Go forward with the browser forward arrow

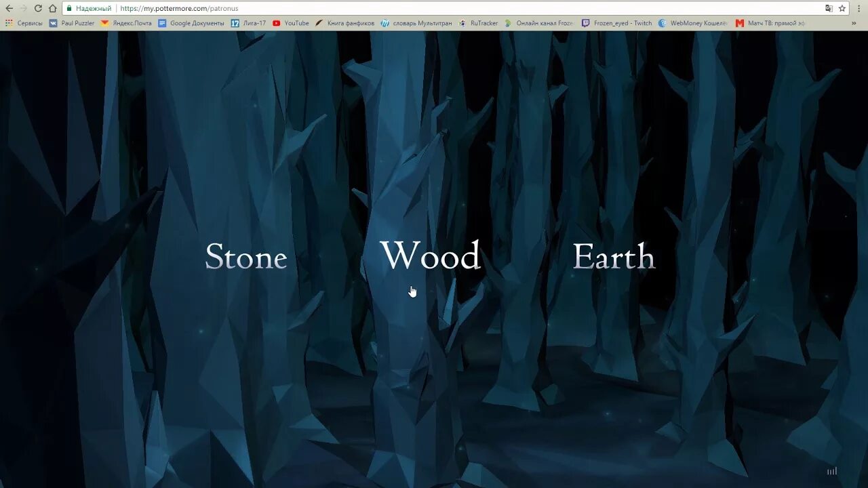24,8
